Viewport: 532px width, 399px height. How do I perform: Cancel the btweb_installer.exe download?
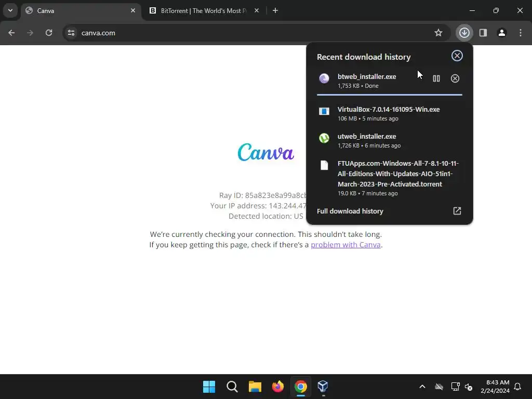click(455, 79)
